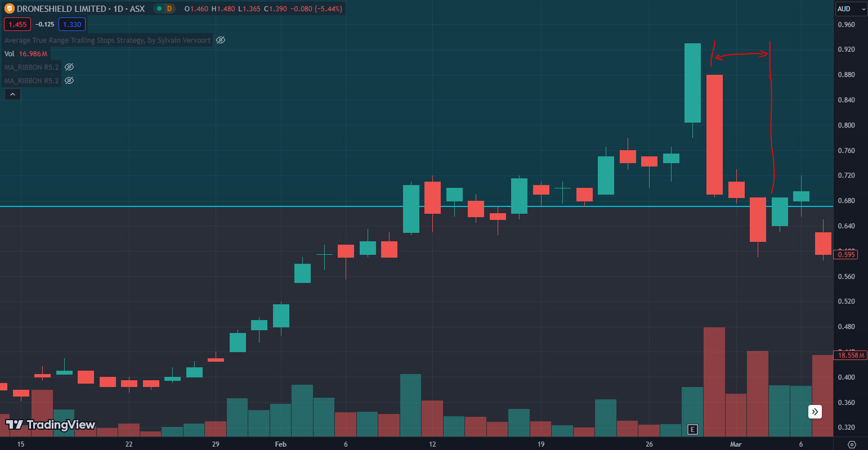The image size is (868, 450).
Task: Unhide the second MA_RIBBON R5.2 indicator
Action: click(x=69, y=80)
